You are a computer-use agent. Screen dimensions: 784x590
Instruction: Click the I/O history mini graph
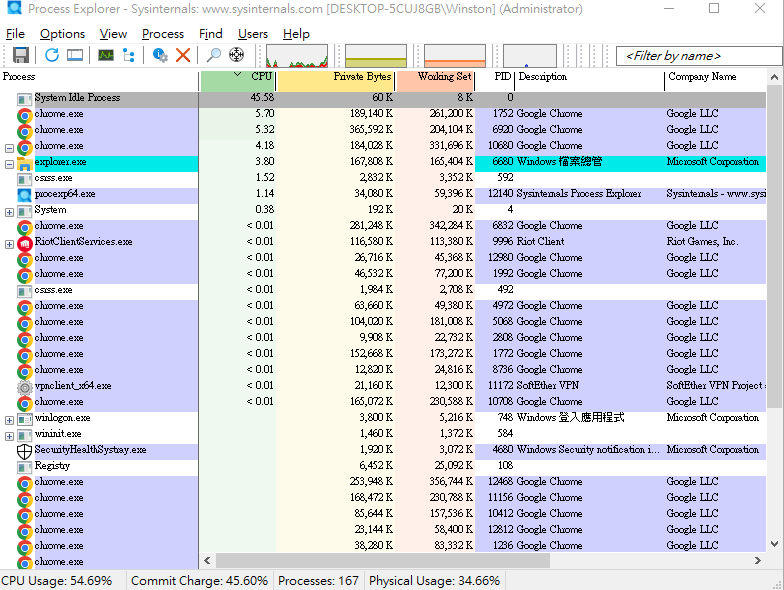click(530, 56)
